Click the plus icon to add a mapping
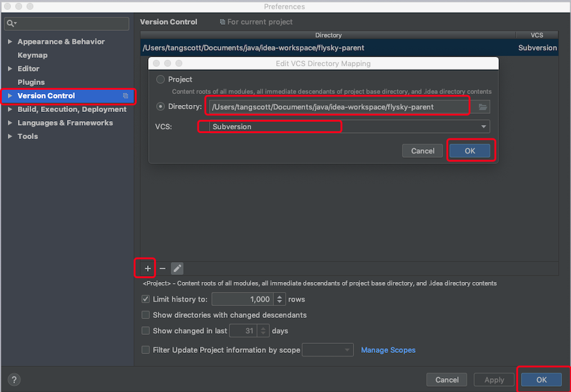 (x=148, y=269)
